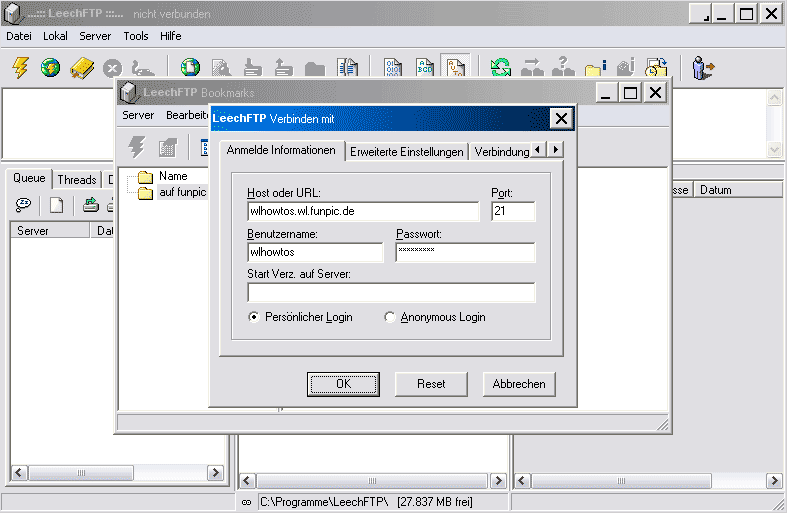Open Server menu in Bookmarks window
The image size is (787, 513).
pyautogui.click(x=138, y=115)
